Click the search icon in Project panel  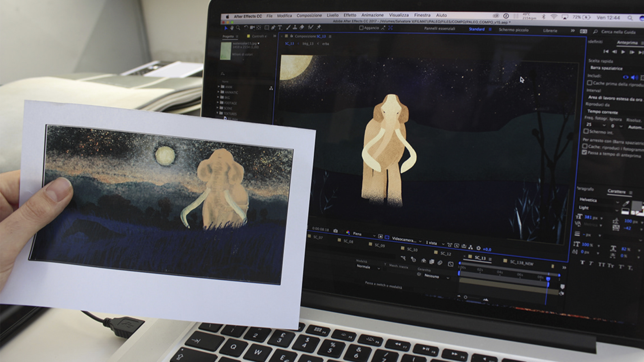click(x=222, y=73)
